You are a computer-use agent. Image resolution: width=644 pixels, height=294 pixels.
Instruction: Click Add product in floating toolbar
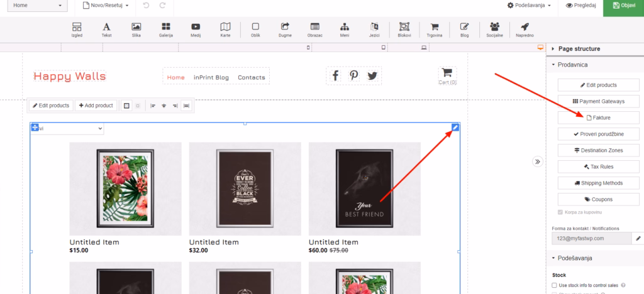pos(96,106)
